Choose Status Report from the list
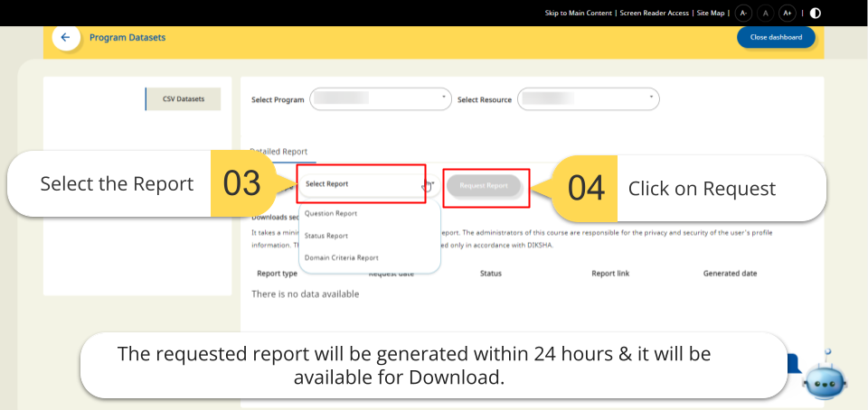 [x=326, y=236]
